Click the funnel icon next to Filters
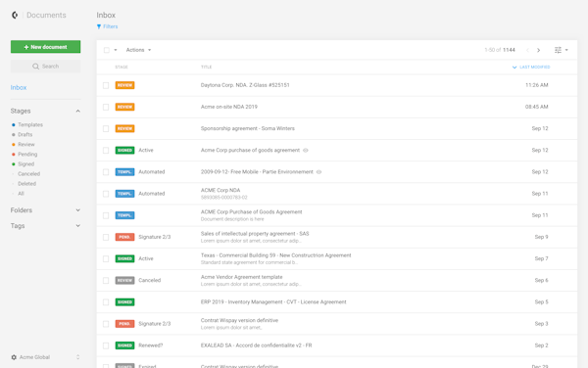Image resolution: width=588 pixels, height=368 pixels. click(x=99, y=26)
